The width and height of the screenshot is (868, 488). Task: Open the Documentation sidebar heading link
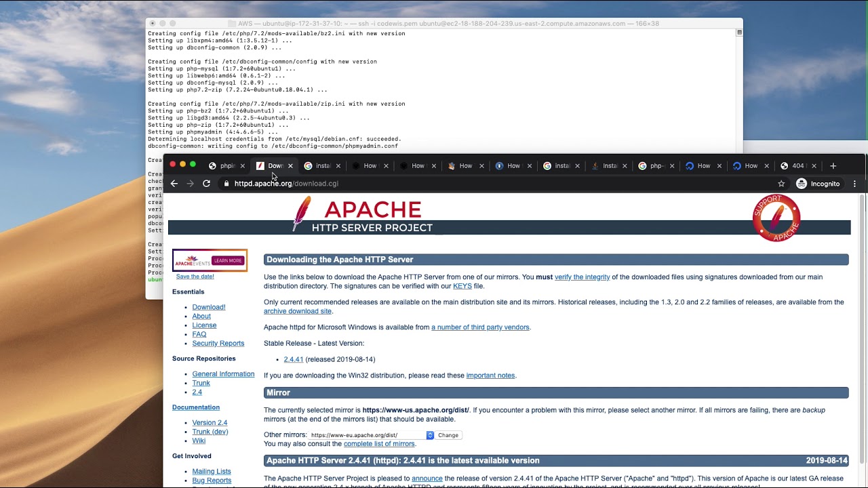pyautogui.click(x=196, y=407)
